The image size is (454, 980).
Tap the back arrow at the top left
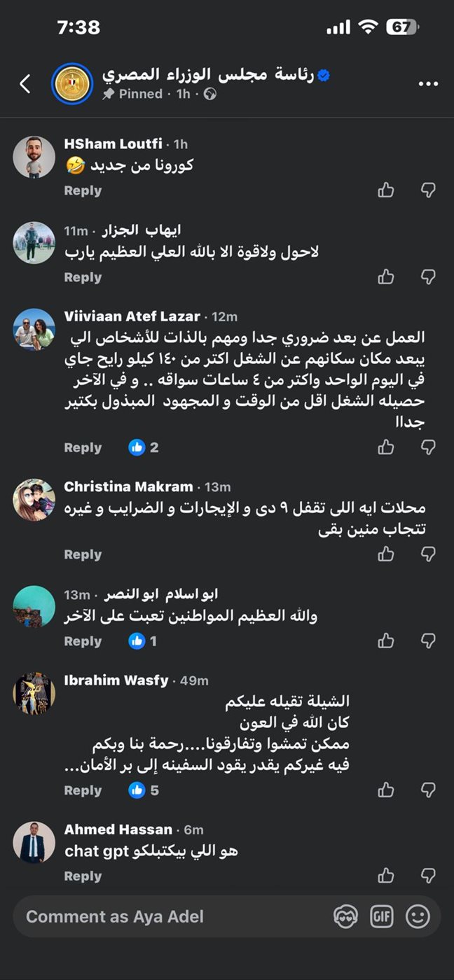point(25,84)
